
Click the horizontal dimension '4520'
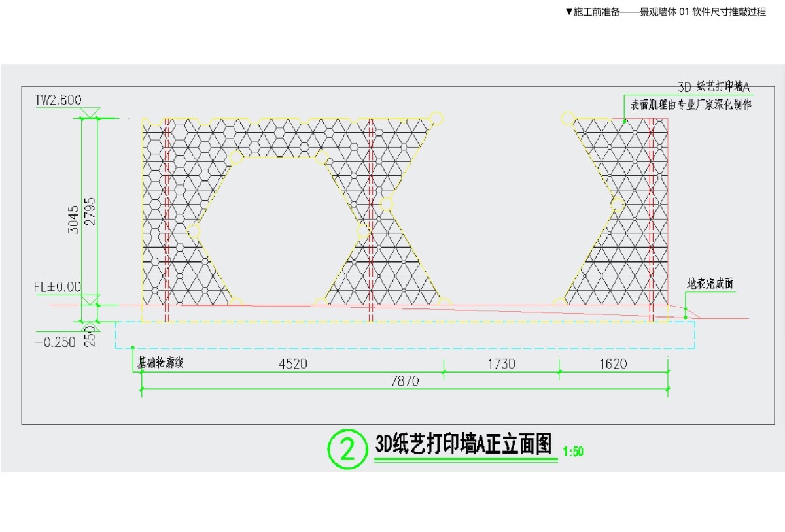coord(292,365)
